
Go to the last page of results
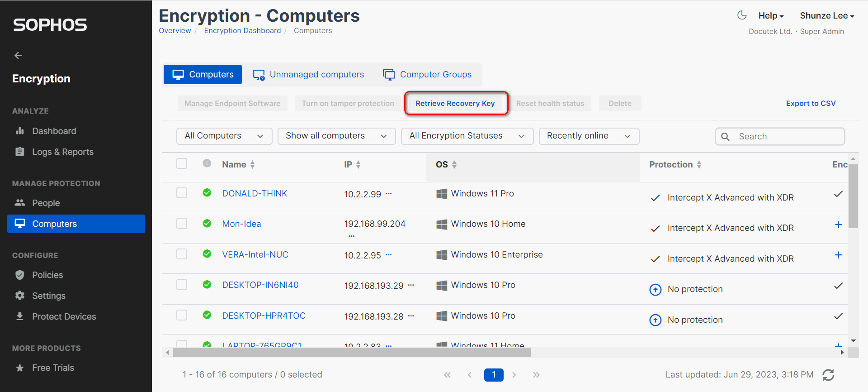pos(536,375)
